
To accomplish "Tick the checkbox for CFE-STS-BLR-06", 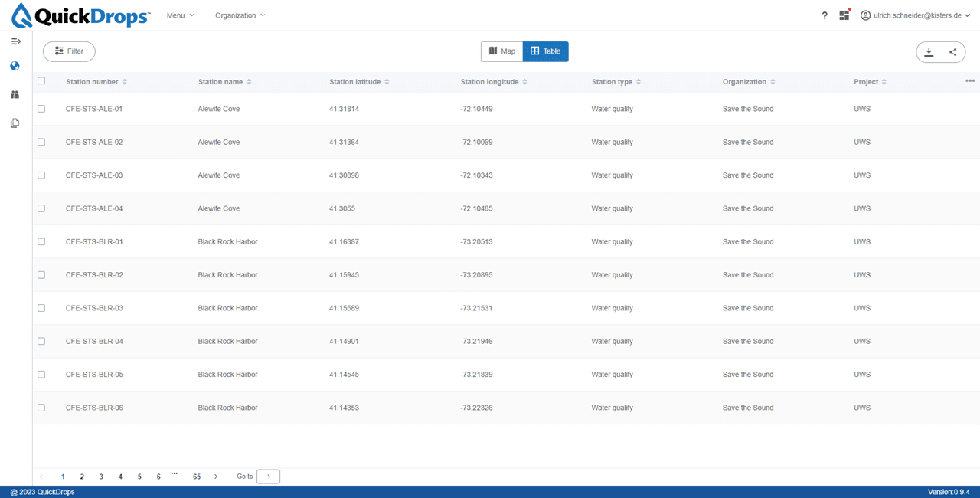I will 41,408.
